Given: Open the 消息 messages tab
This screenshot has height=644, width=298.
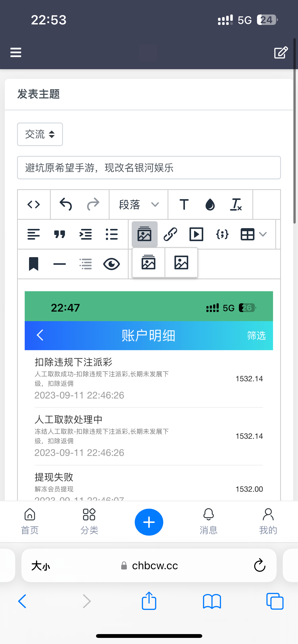Looking at the screenshot, I should 208,521.
